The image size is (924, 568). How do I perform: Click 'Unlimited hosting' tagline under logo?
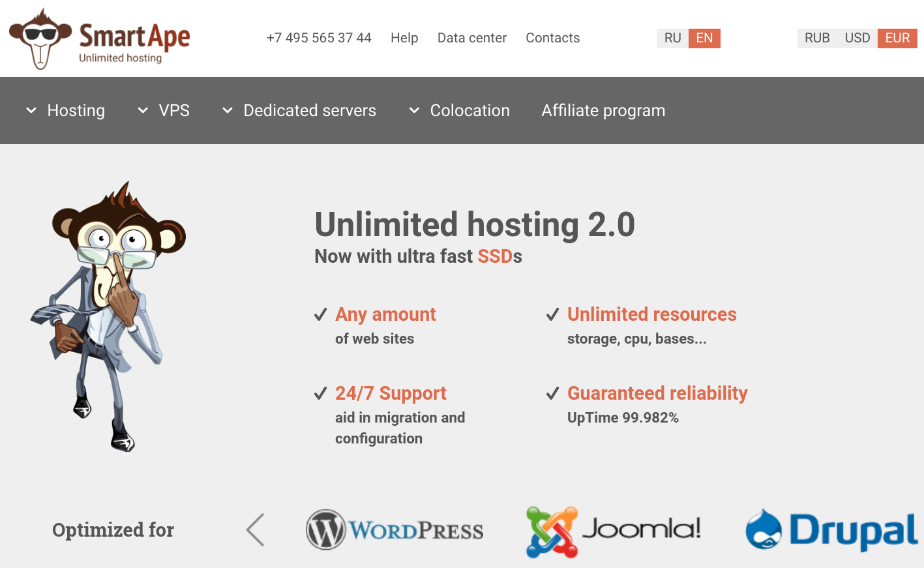tap(120, 58)
